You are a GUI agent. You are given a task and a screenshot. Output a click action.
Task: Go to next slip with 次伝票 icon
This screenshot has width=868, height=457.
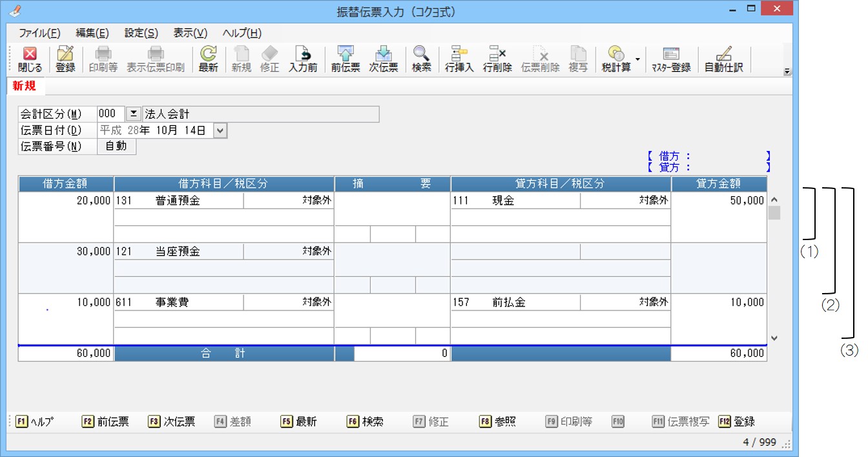tap(383, 59)
